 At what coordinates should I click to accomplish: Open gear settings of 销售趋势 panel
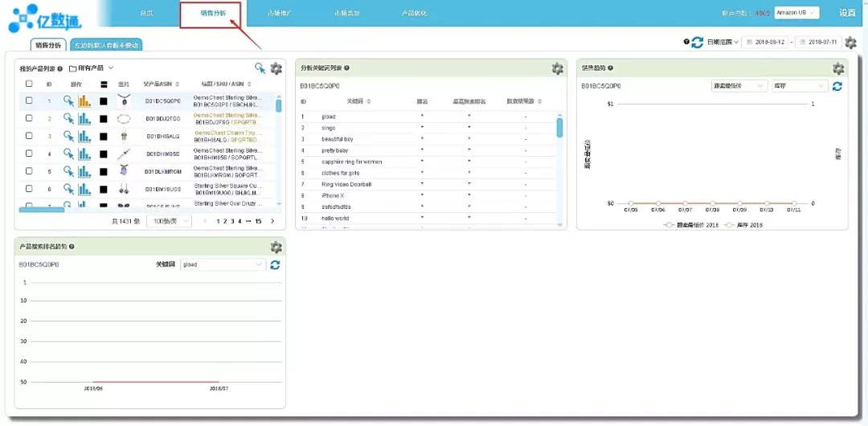(x=838, y=68)
